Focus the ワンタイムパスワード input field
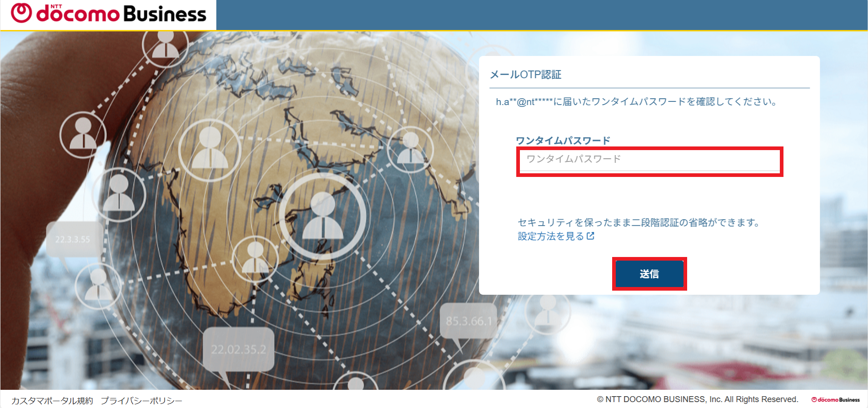Screen dimensions: 868x408 pos(649,161)
